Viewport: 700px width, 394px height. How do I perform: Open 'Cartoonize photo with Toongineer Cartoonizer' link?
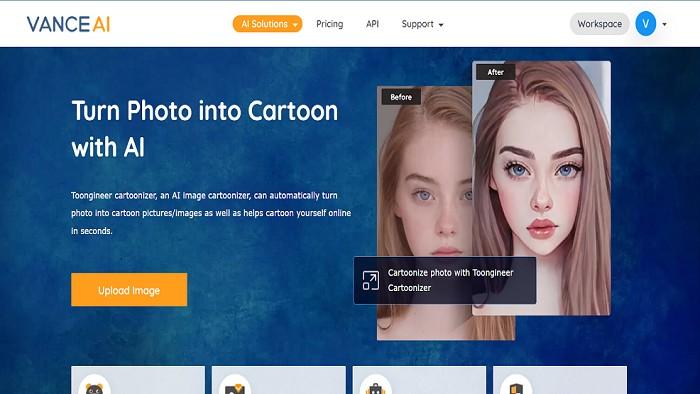click(x=450, y=280)
